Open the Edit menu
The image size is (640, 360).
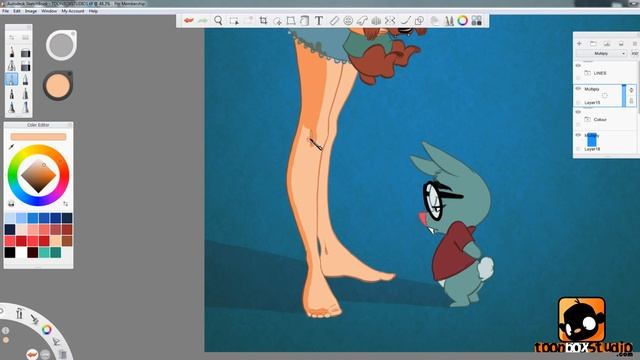point(17,11)
